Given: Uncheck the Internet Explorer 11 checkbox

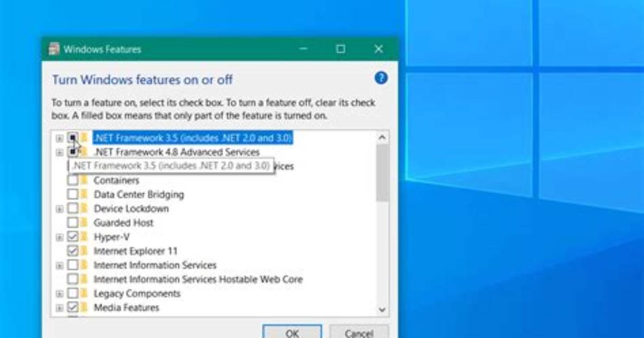Looking at the screenshot, I should point(73,251).
